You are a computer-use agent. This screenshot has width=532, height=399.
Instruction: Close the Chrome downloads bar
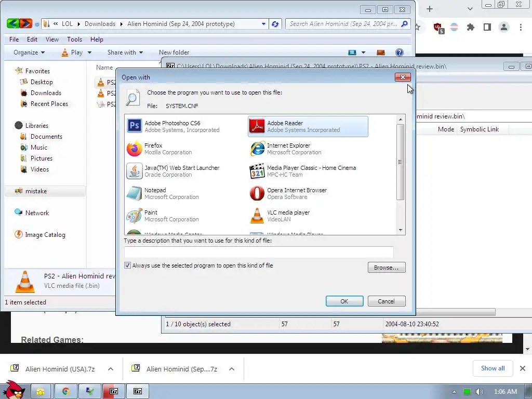(x=523, y=368)
